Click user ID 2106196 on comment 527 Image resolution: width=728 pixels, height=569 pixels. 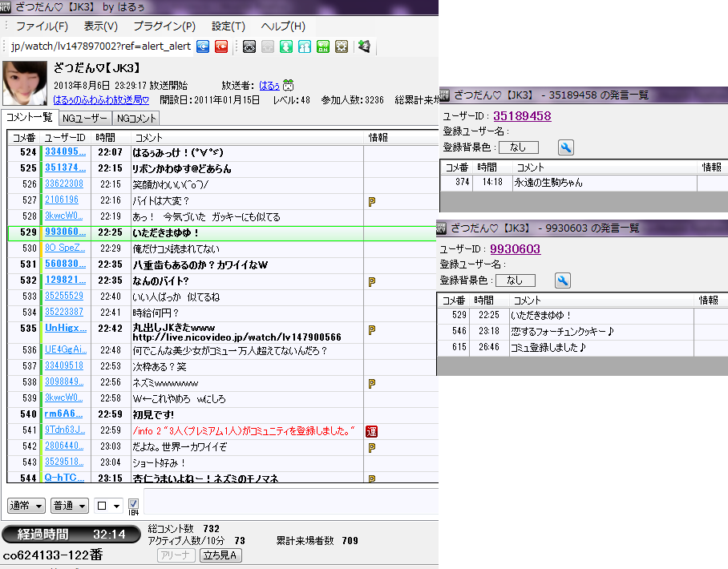coord(62,200)
